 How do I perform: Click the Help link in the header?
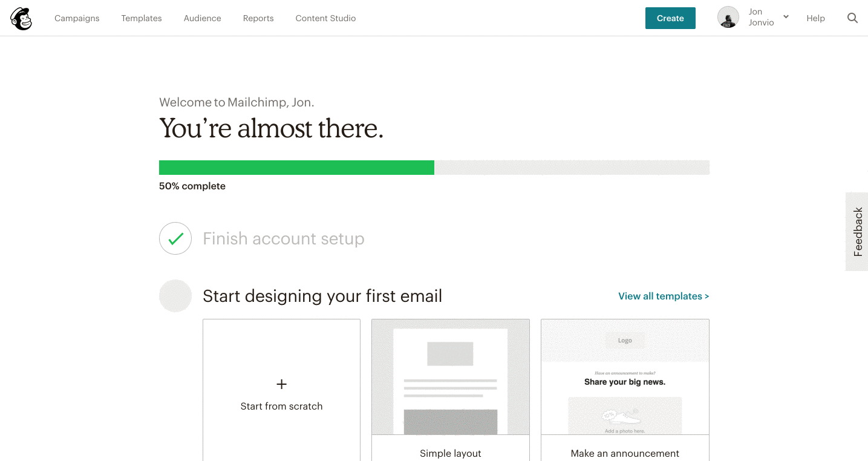point(815,18)
